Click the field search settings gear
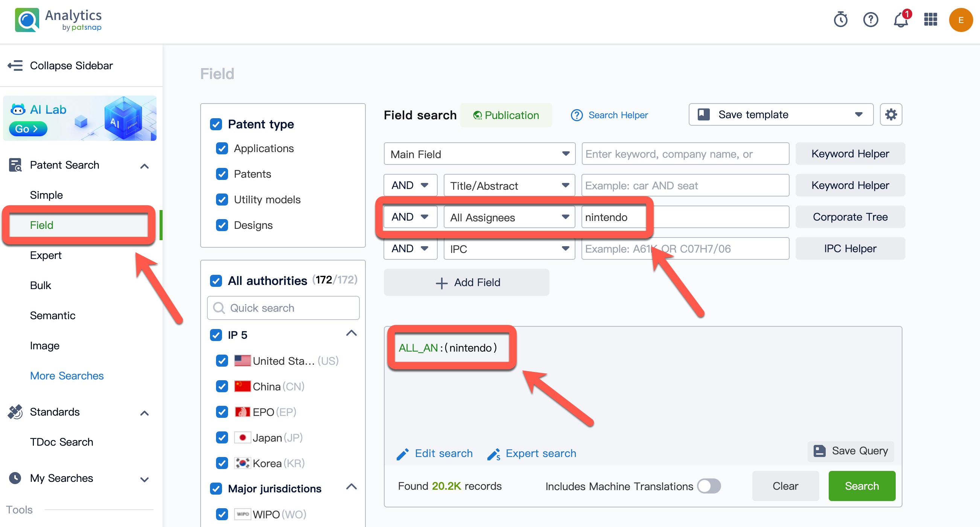The width and height of the screenshot is (980, 527). tap(890, 114)
